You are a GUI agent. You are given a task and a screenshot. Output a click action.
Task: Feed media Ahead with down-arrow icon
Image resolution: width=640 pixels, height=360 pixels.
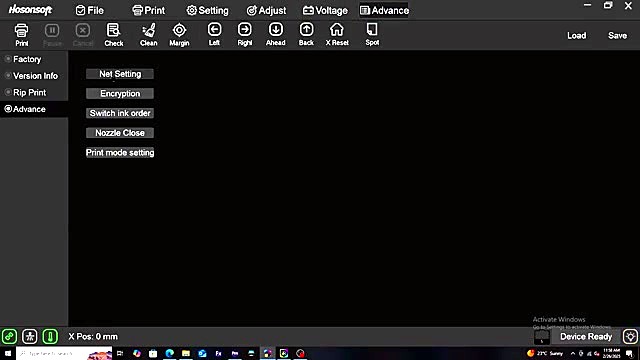click(276, 34)
